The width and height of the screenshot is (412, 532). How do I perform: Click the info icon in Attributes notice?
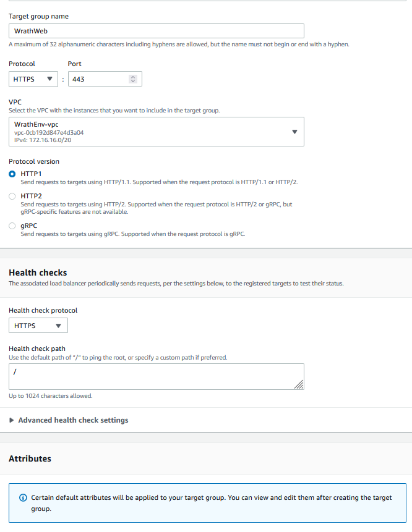click(x=24, y=498)
